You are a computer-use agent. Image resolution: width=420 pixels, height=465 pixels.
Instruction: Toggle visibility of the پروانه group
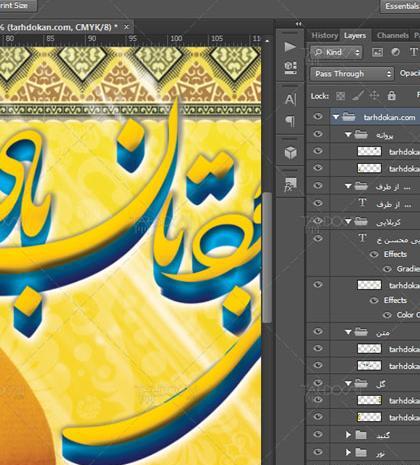[x=318, y=134]
